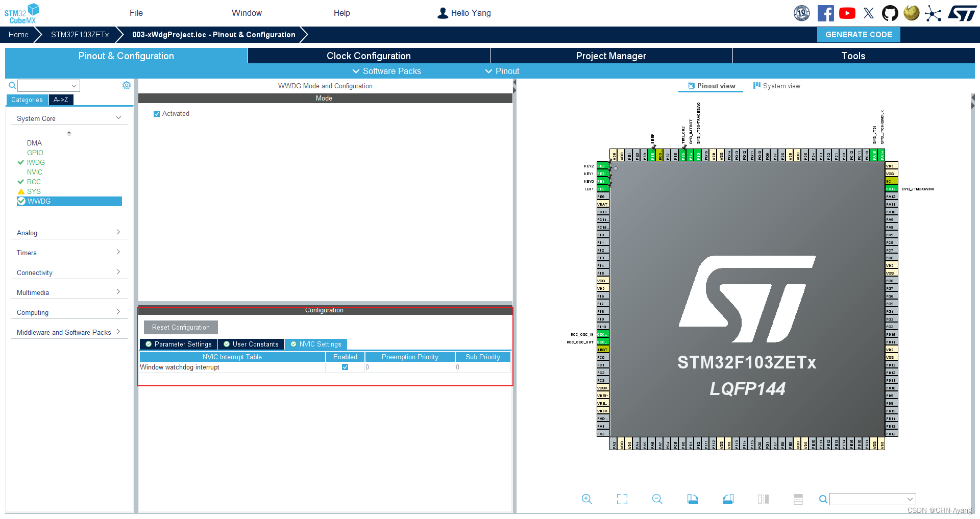Click the Hello Yang user account icon
The image size is (980, 519).
click(443, 13)
